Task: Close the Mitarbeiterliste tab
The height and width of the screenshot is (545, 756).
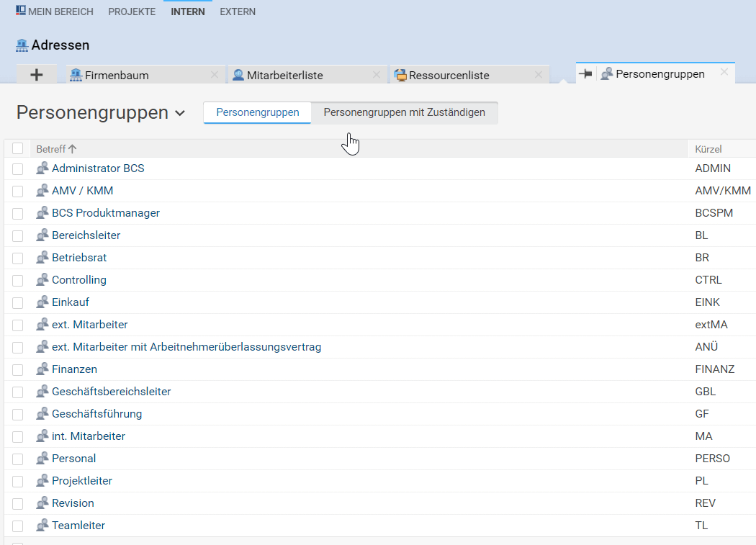Action: pyautogui.click(x=376, y=73)
